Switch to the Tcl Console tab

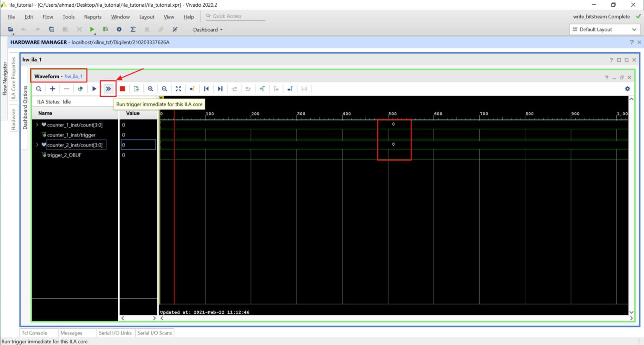(x=34, y=333)
